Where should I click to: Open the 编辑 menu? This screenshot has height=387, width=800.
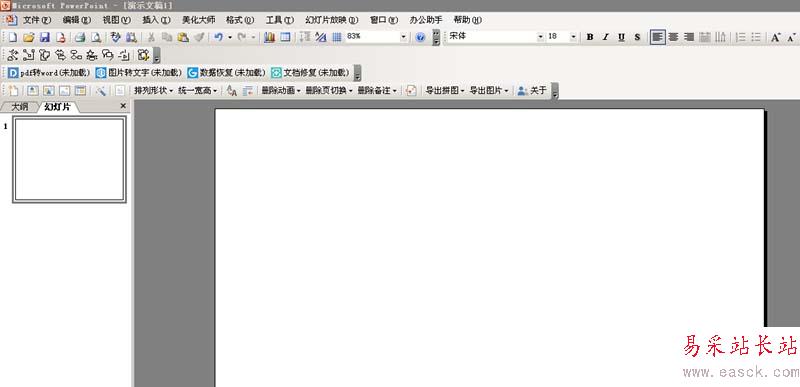coord(77,20)
